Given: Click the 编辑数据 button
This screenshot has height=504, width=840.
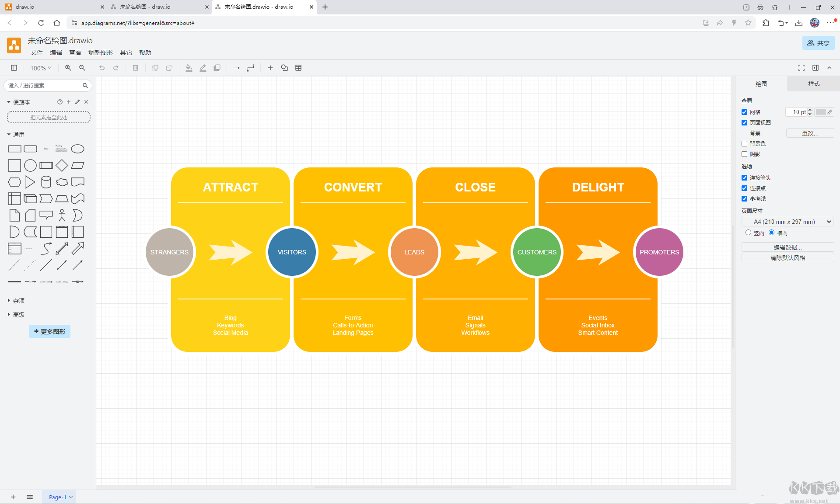Looking at the screenshot, I should click(x=787, y=247).
